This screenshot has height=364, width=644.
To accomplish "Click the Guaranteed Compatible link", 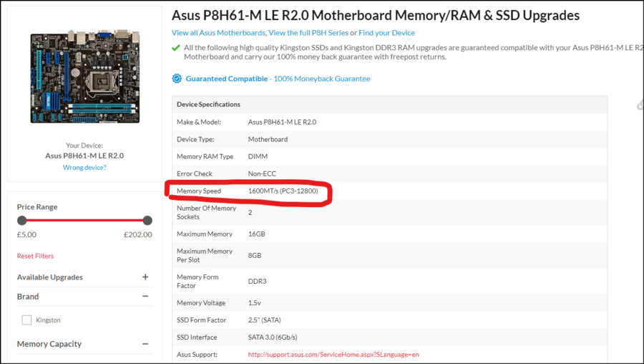I will (227, 79).
